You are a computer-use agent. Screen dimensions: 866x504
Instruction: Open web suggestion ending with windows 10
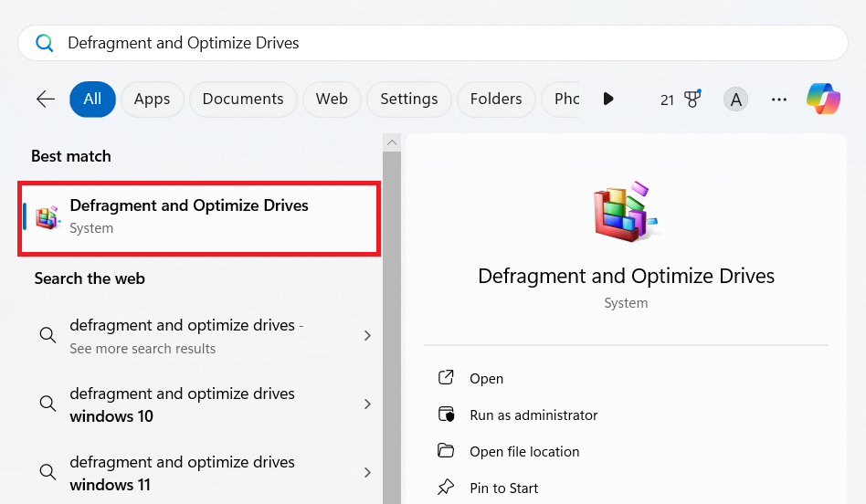click(199, 404)
